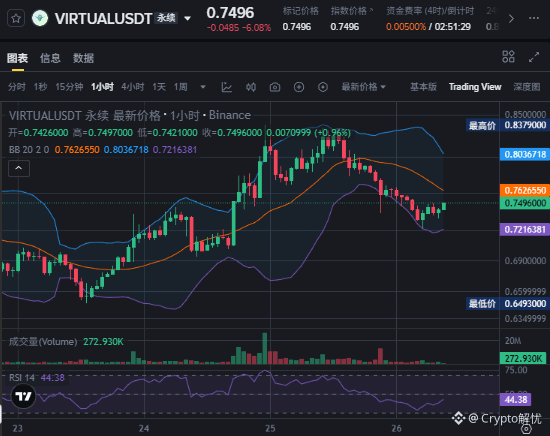Select the 1天 timeframe
The height and width of the screenshot is (436, 550).
click(x=159, y=87)
